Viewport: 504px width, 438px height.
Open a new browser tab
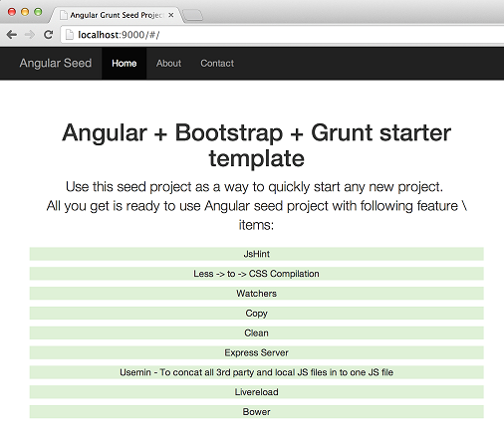(193, 15)
